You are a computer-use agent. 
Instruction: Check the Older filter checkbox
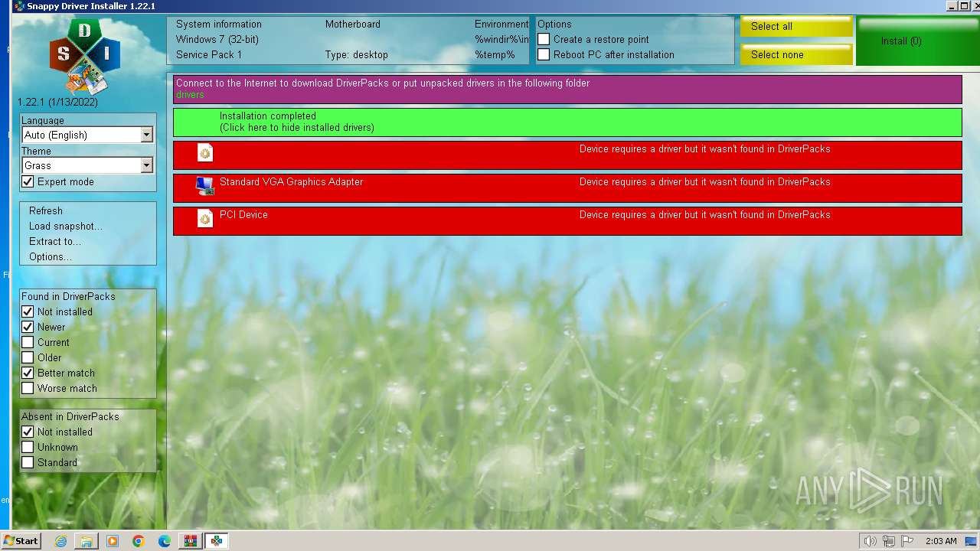[x=28, y=357]
